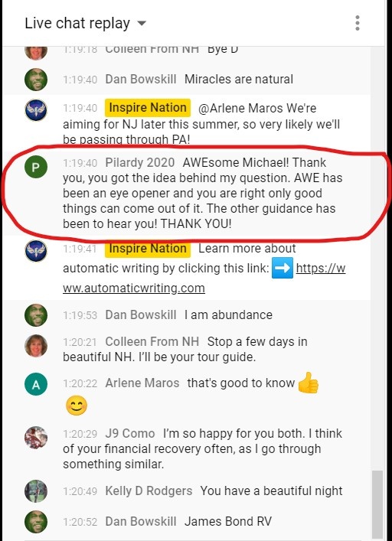The height and width of the screenshot is (541, 392).
Task: Click the 1:20:29 timestamp on J9 Como's message
Action: pyautogui.click(x=80, y=434)
